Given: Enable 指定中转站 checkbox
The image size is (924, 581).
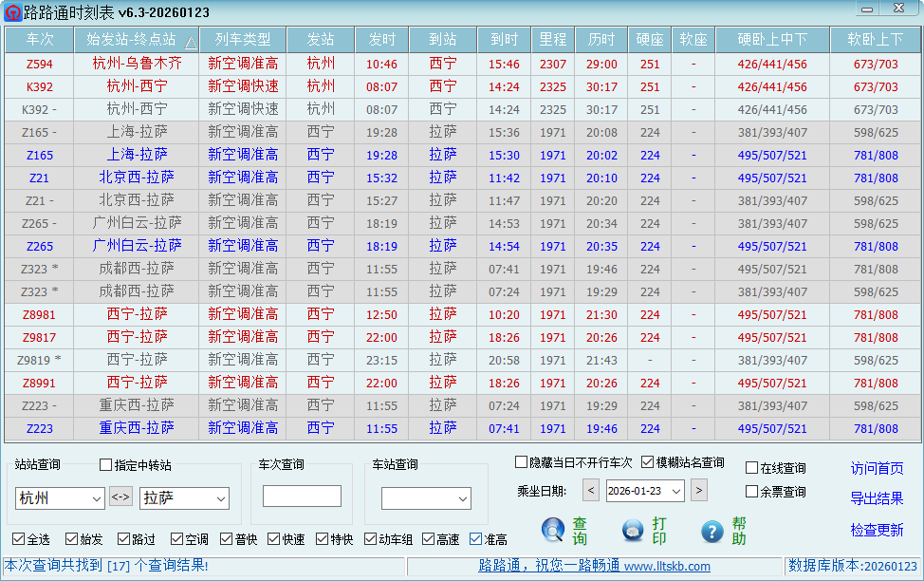Looking at the screenshot, I should coord(106,465).
